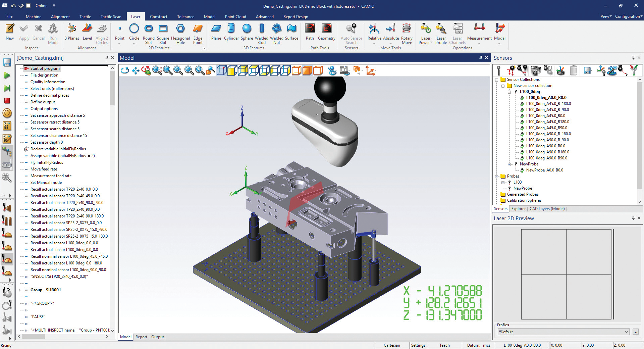Open the View dropdown menu

click(606, 16)
